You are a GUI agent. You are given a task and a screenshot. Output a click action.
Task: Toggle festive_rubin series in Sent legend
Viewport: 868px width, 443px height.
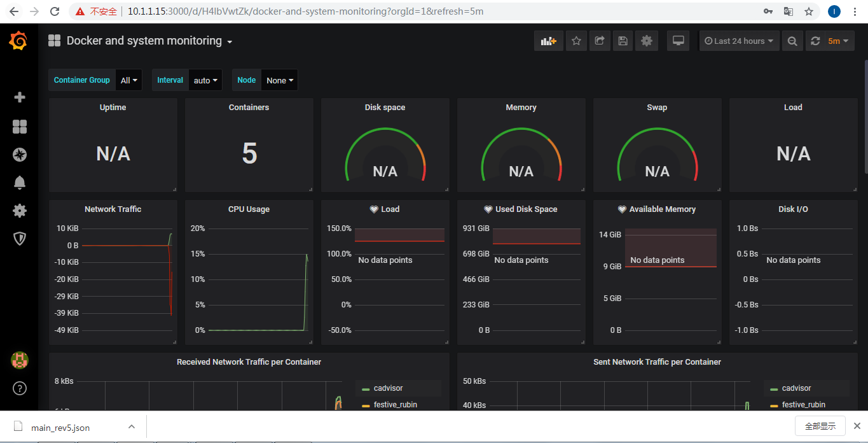803,405
